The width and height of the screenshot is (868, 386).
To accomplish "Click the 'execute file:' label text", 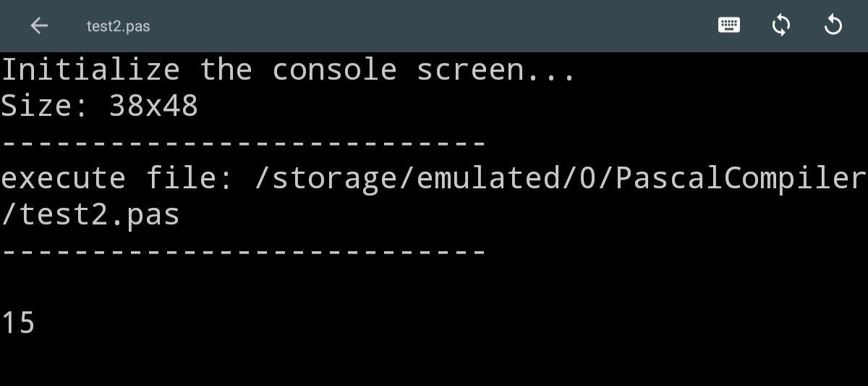I will (x=117, y=178).
